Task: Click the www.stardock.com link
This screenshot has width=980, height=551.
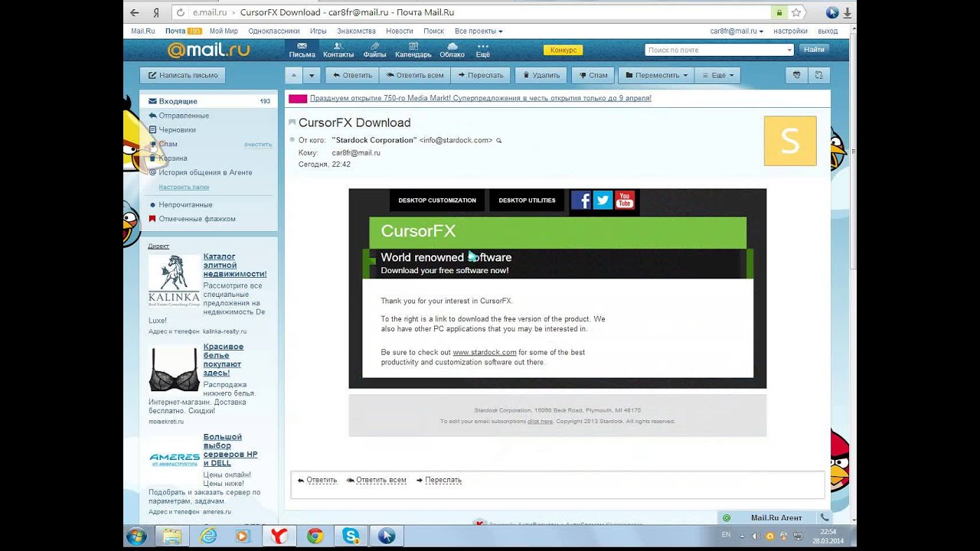Action: 485,352
